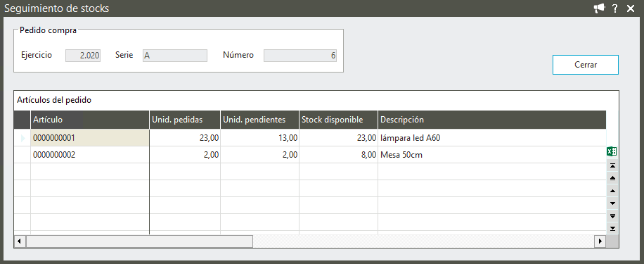This screenshot has height=264, width=644.
Task: Click the 8,00 stock disponible cell
Action: click(x=338, y=155)
